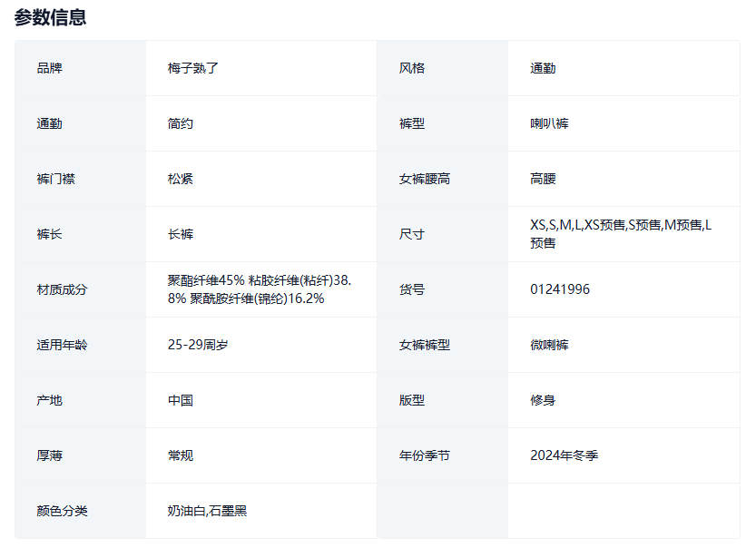The width and height of the screenshot is (756, 548).
Task: Select the 奶油白,石墨黑 color options text
Action: tap(207, 511)
